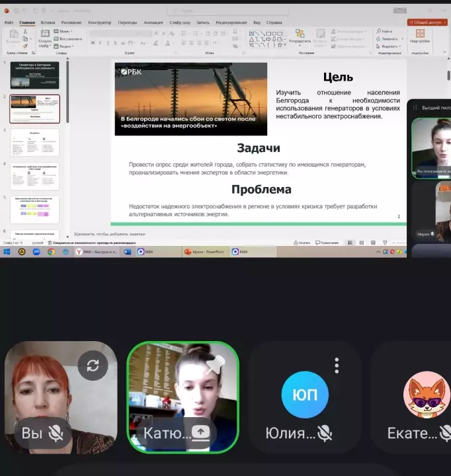Open Chrome from the Windows taskbar

(51, 252)
